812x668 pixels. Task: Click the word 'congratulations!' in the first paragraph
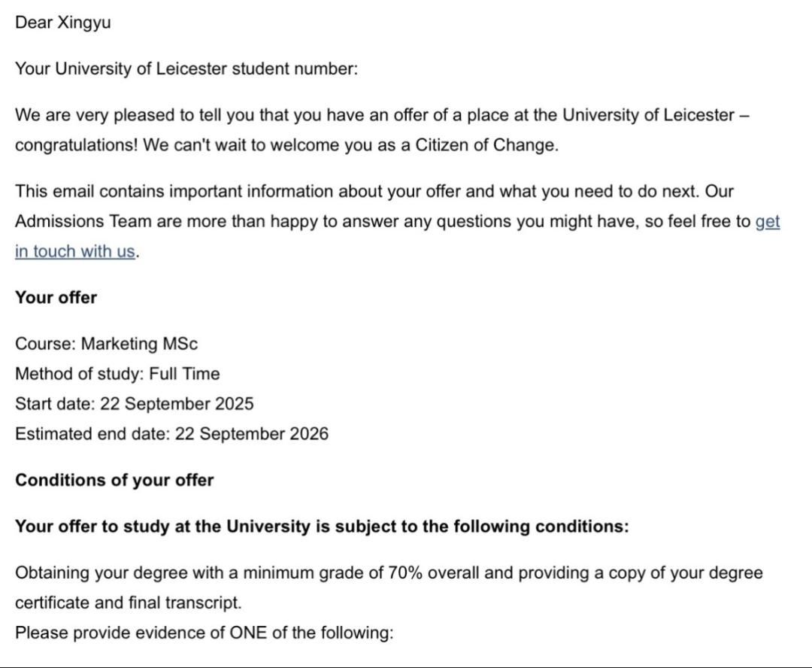pos(75,145)
